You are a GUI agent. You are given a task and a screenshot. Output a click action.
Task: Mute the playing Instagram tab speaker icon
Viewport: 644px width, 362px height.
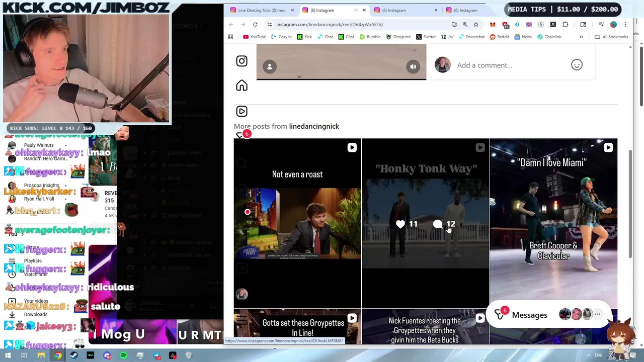click(x=356, y=10)
